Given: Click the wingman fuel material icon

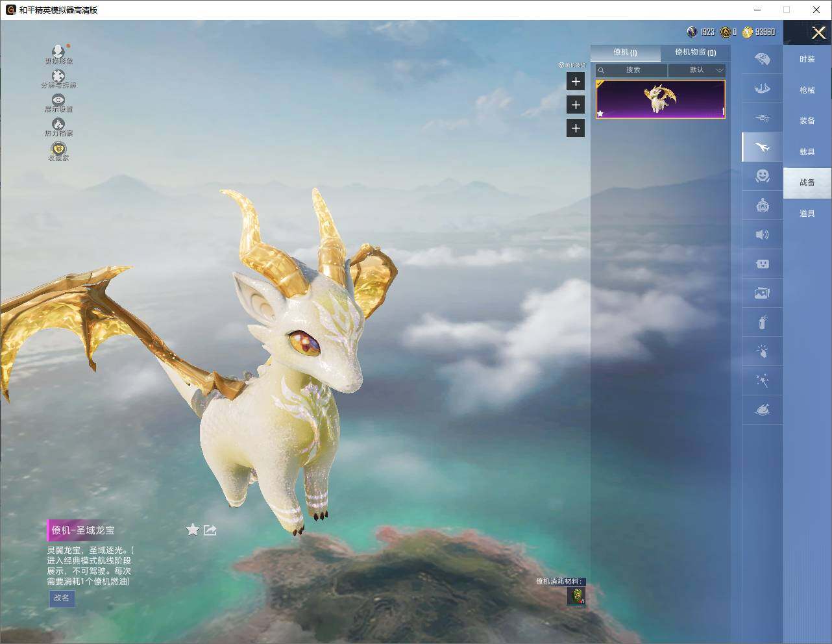Looking at the screenshot, I should [576, 596].
